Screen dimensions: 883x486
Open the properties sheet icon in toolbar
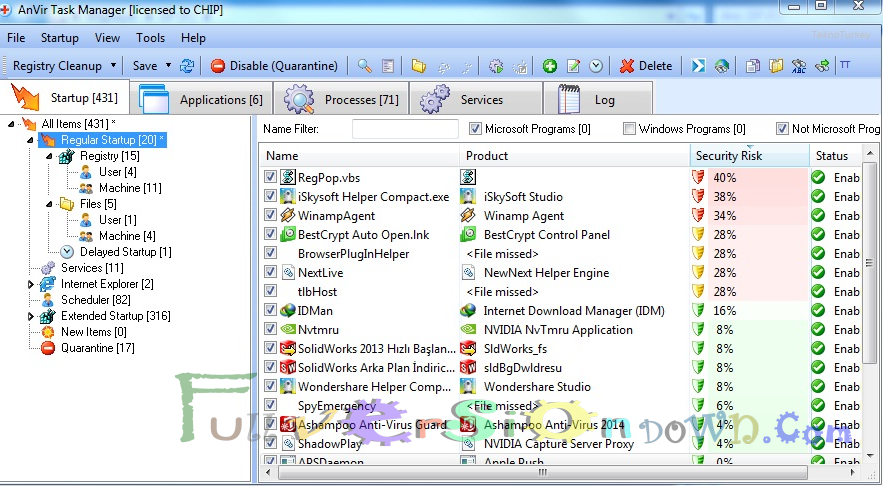coord(388,66)
